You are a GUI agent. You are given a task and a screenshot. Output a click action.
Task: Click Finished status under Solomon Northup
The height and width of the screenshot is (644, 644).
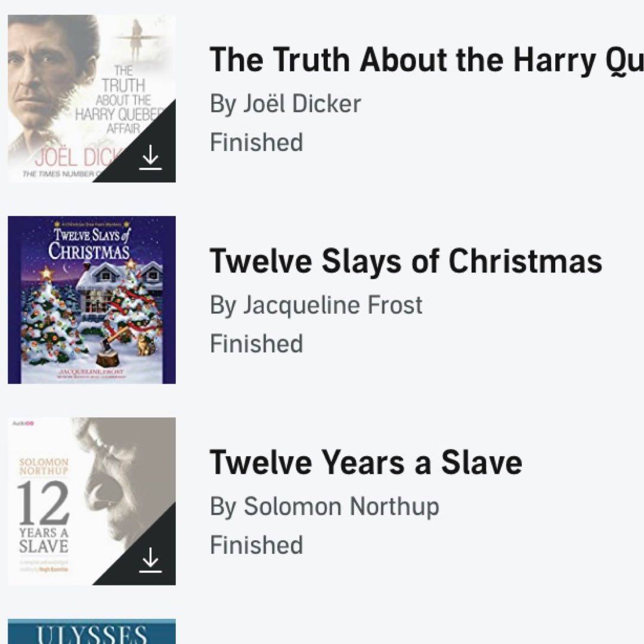[x=256, y=545]
